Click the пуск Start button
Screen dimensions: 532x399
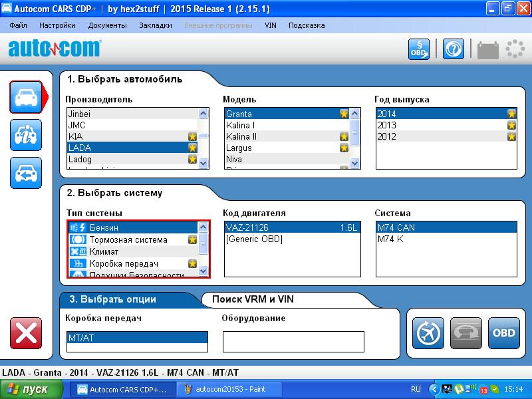32,389
